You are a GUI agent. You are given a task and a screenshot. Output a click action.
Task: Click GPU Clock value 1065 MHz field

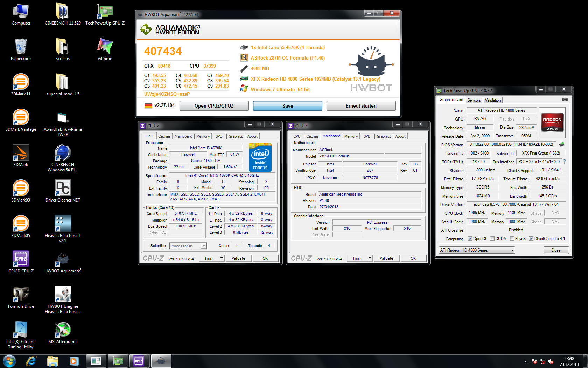(x=477, y=213)
